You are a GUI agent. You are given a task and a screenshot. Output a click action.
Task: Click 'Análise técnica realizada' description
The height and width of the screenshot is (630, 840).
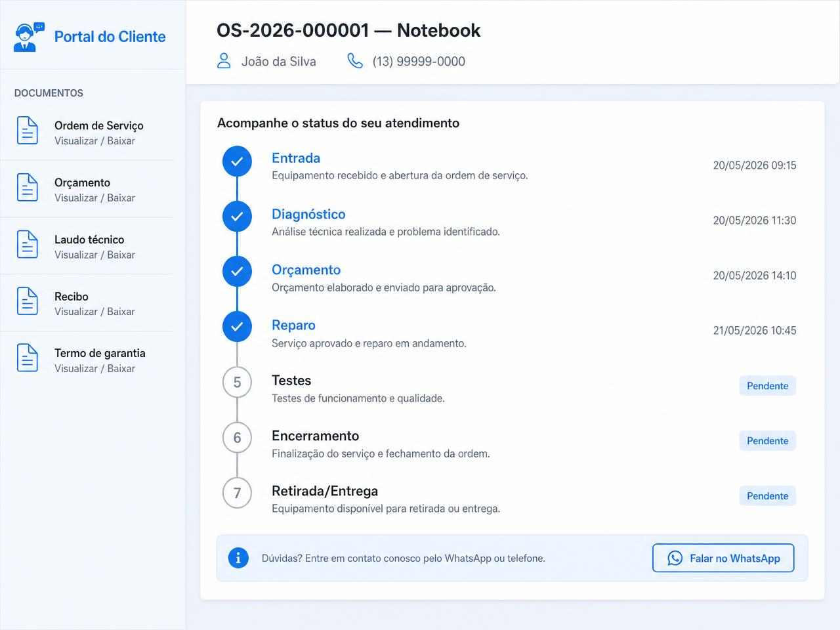(x=386, y=232)
